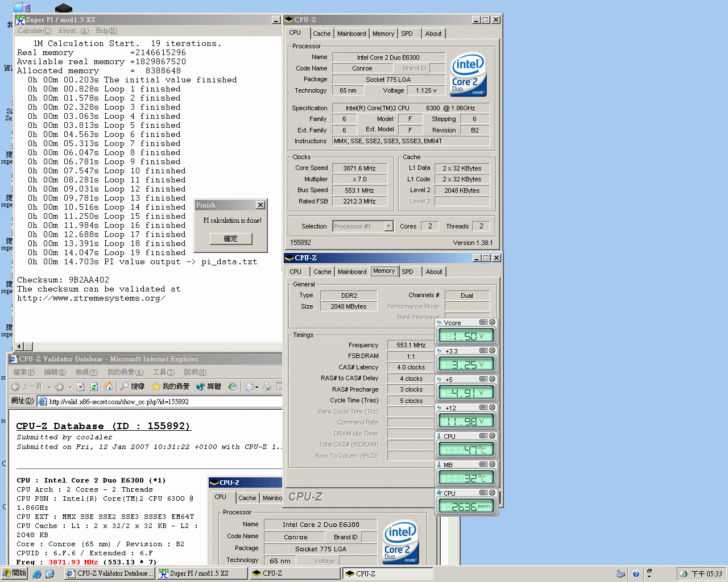
Task: Open browsing History toolbar icon
Action: pyautogui.click(x=232, y=386)
